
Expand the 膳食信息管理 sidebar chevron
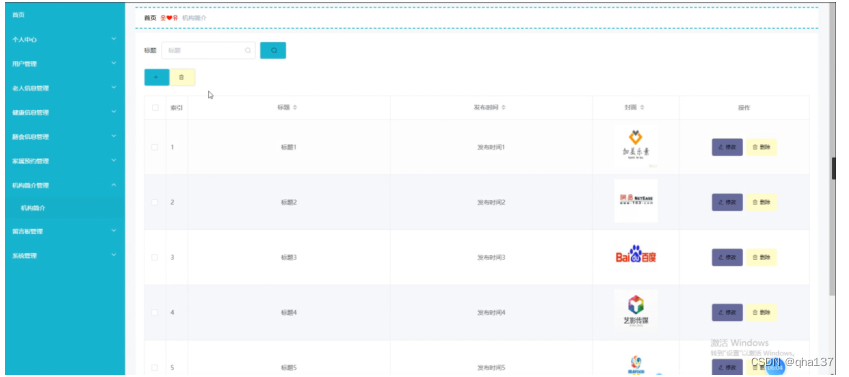point(114,136)
